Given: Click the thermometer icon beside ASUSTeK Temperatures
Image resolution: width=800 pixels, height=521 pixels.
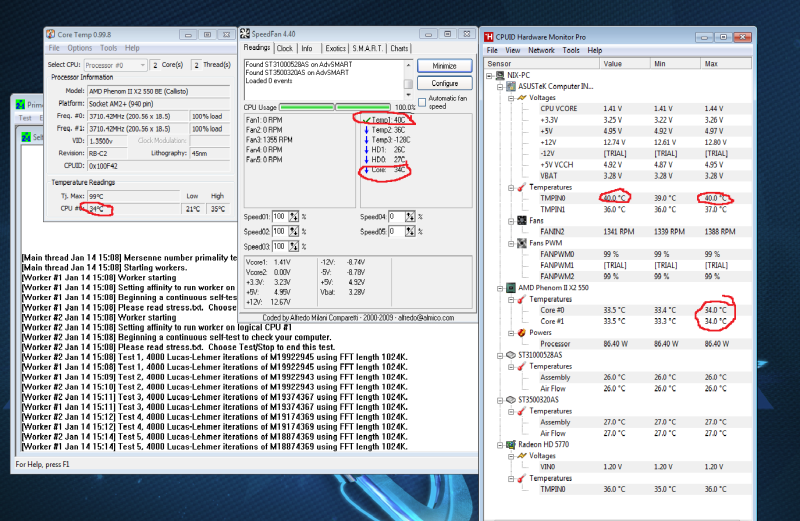Looking at the screenshot, I should (x=522, y=187).
